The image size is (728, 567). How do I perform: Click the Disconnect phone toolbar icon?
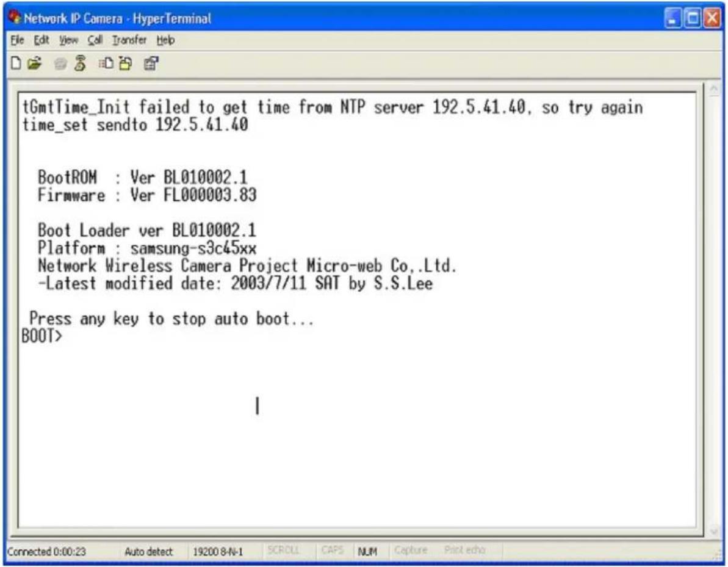(81, 63)
